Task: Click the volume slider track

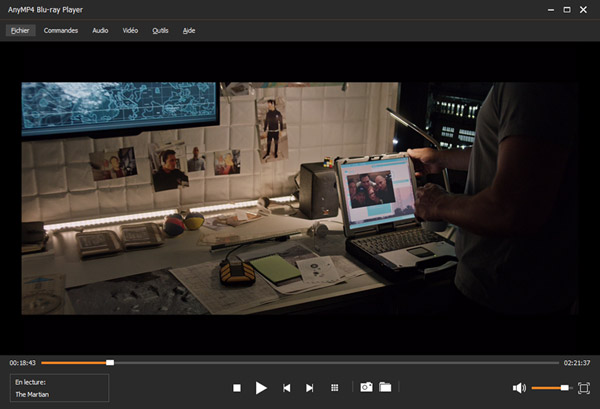Action: pos(549,387)
